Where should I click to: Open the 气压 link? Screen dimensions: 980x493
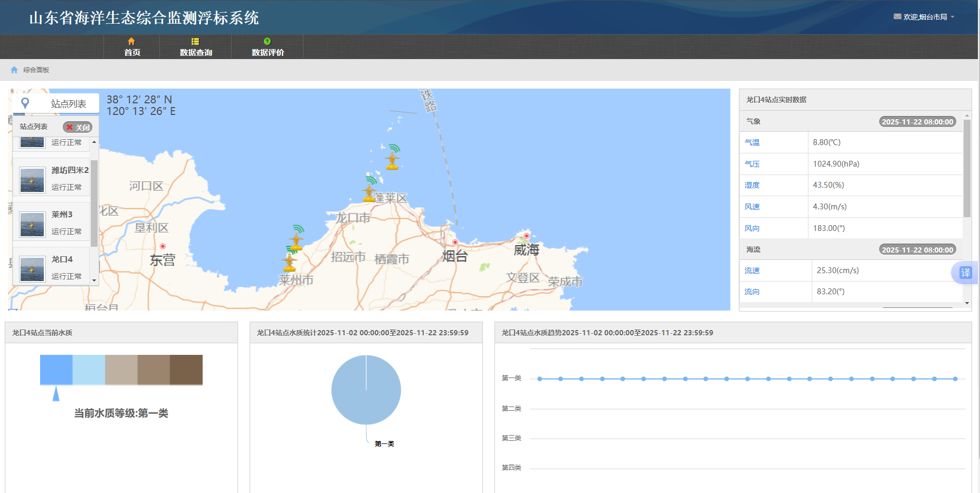[752, 164]
